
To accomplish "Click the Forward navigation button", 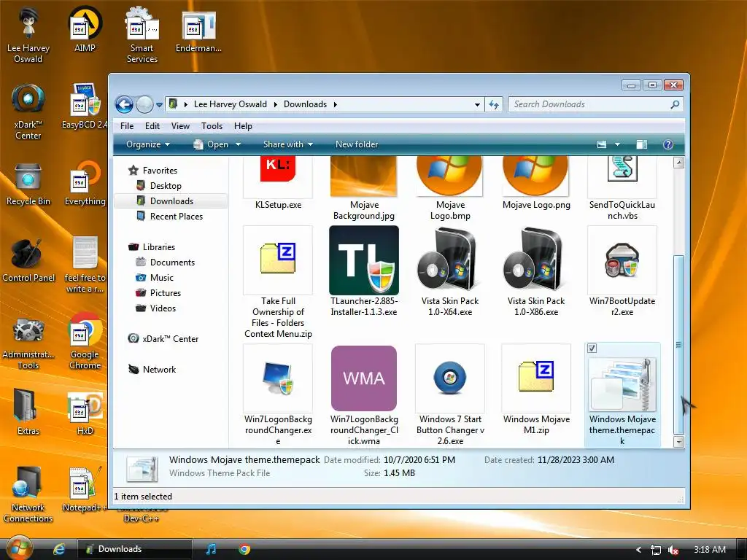I will pyautogui.click(x=144, y=104).
